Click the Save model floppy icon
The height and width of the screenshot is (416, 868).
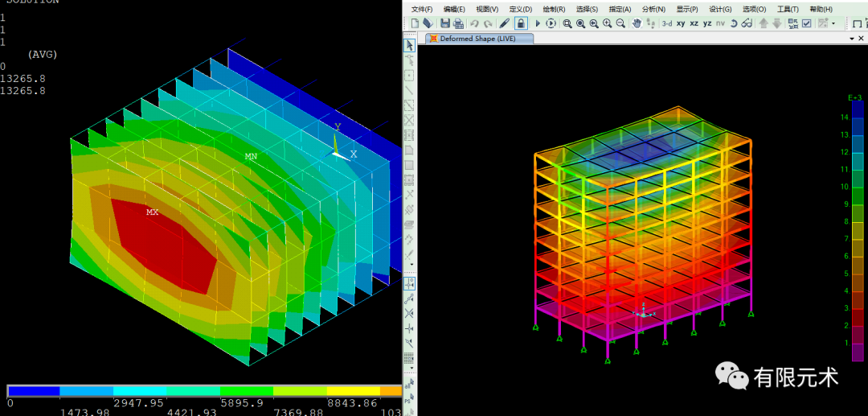pos(445,23)
